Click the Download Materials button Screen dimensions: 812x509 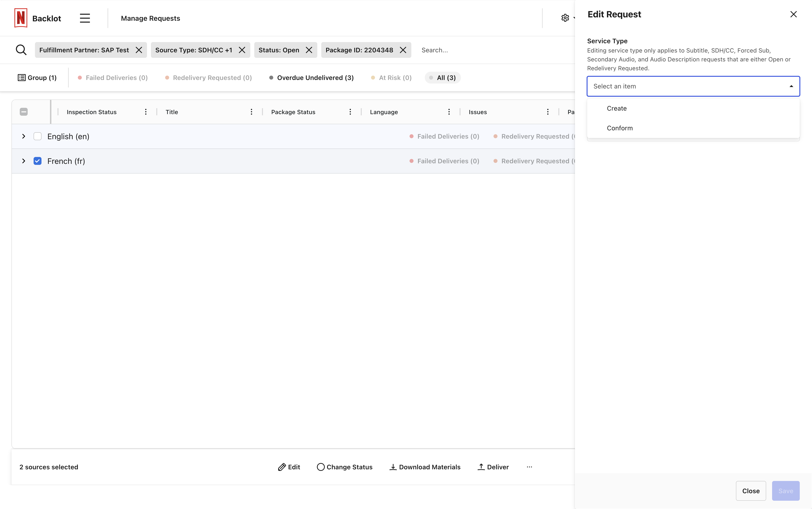(425, 467)
